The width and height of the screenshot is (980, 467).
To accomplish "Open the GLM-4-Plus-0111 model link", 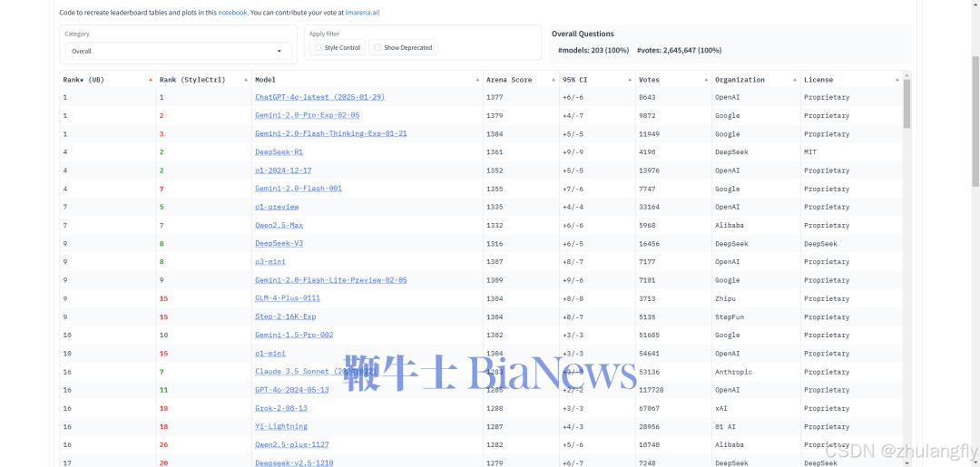I will (288, 298).
